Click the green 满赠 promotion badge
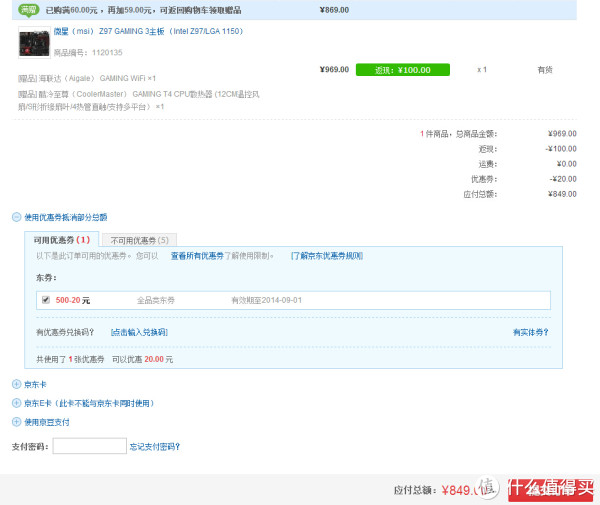The height and width of the screenshot is (505, 600). click(x=29, y=10)
